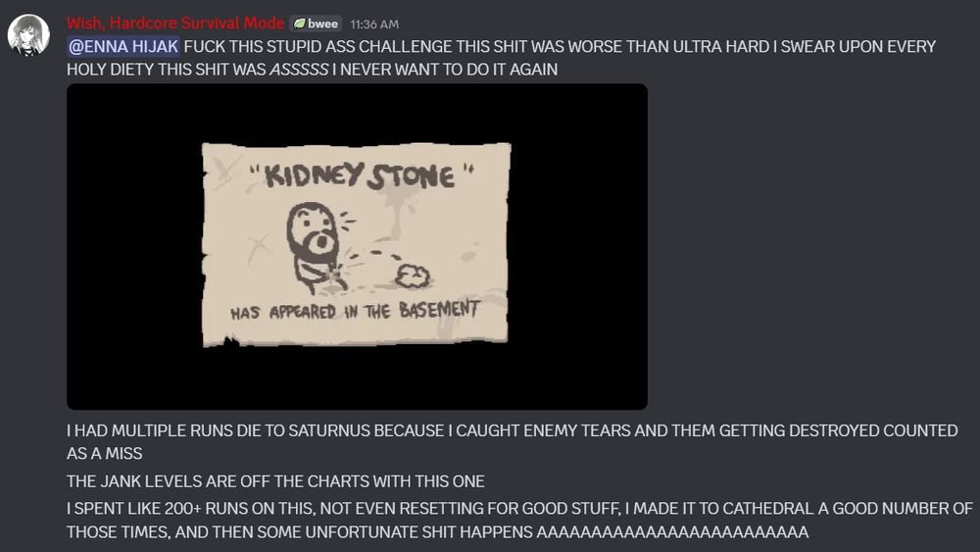Click the message line beginning with HOLY DIETY
Screen dimensions: 980x552
pos(312,70)
